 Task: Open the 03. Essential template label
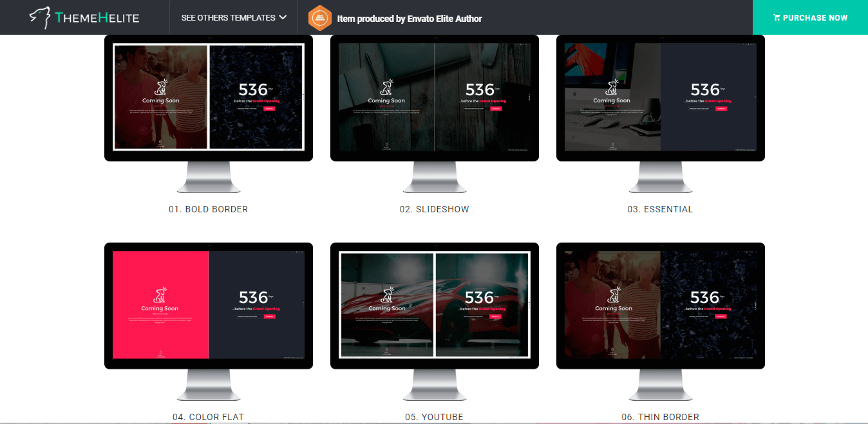pyautogui.click(x=660, y=209)
